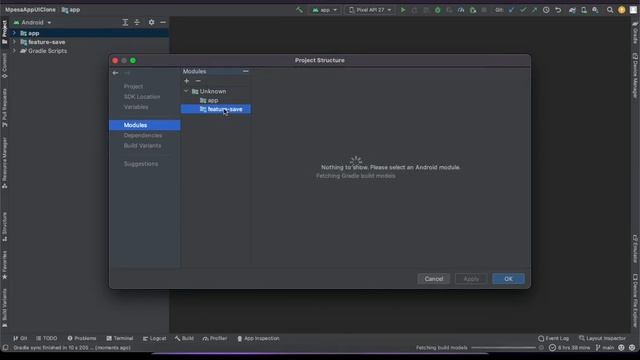The height and width of the screenshot is (360, 640).
Task: Select the Modules section in sidebar
Action: click(x=144, y=125)
